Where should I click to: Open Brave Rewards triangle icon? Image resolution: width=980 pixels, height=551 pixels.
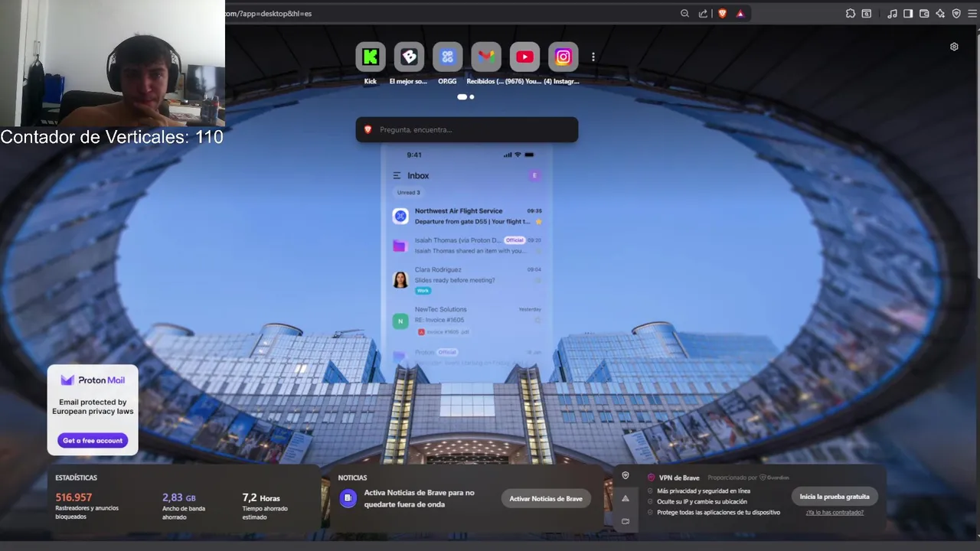point(740,13)
